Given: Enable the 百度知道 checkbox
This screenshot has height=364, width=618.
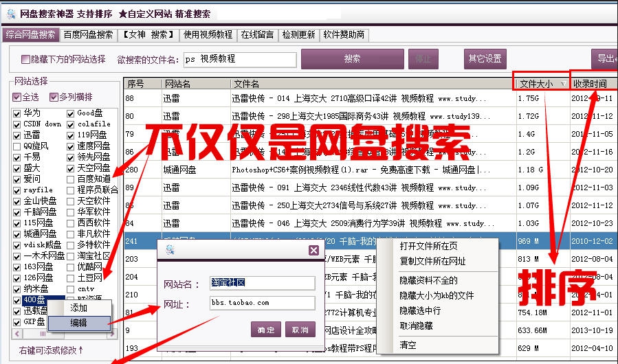Looking at the screenshot, I should tap(70, 180).
